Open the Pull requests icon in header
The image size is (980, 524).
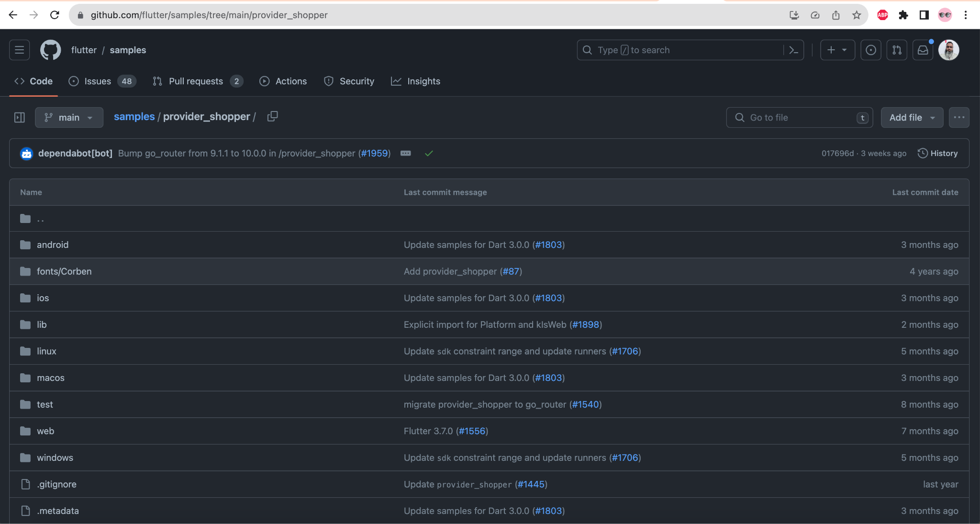point(897,50)
